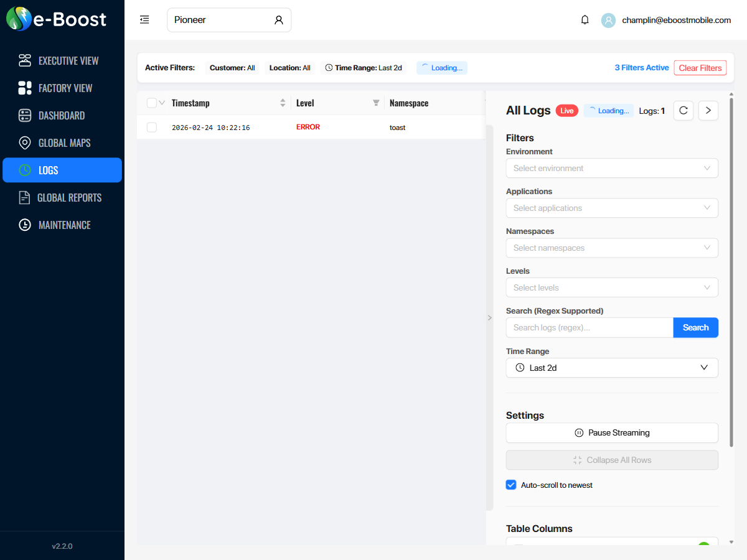747x560 pixels.
Task: Open the Dashboard panel
Action: coord(62,115)
